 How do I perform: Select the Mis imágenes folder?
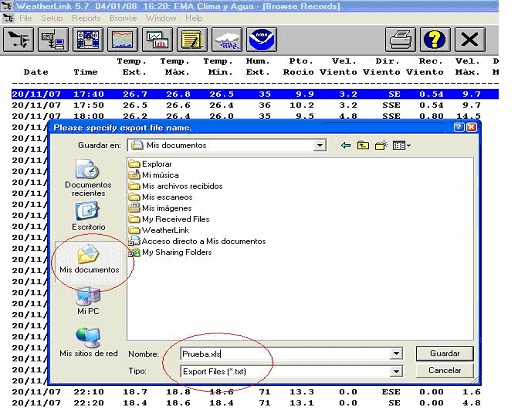click(160, 208)
